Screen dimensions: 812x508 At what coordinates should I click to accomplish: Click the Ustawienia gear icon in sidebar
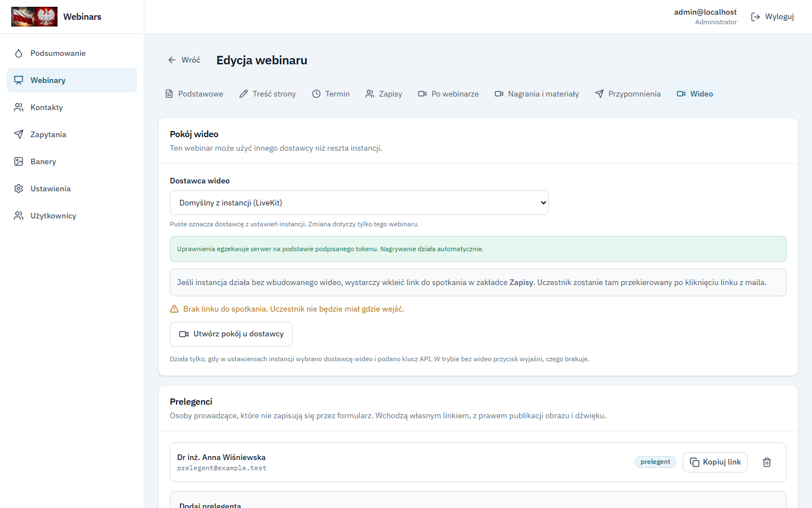point(19,189)
